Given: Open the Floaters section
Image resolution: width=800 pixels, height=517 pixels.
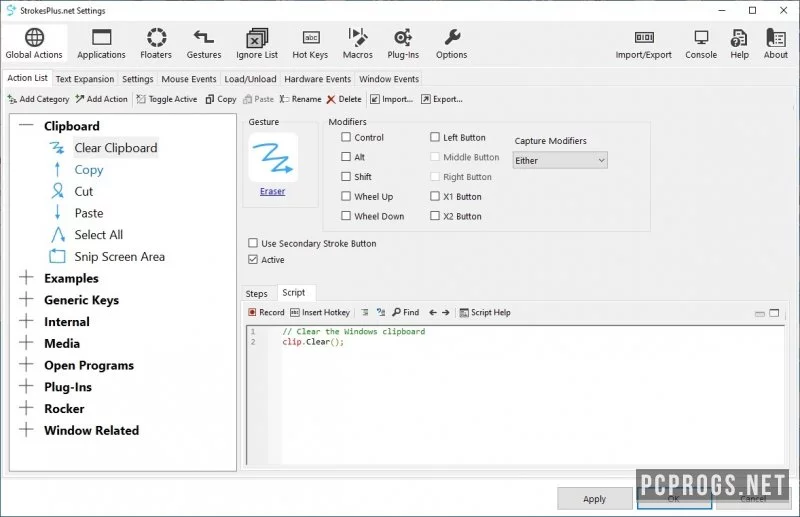Looking at the screenshot, I should (156, 44).
